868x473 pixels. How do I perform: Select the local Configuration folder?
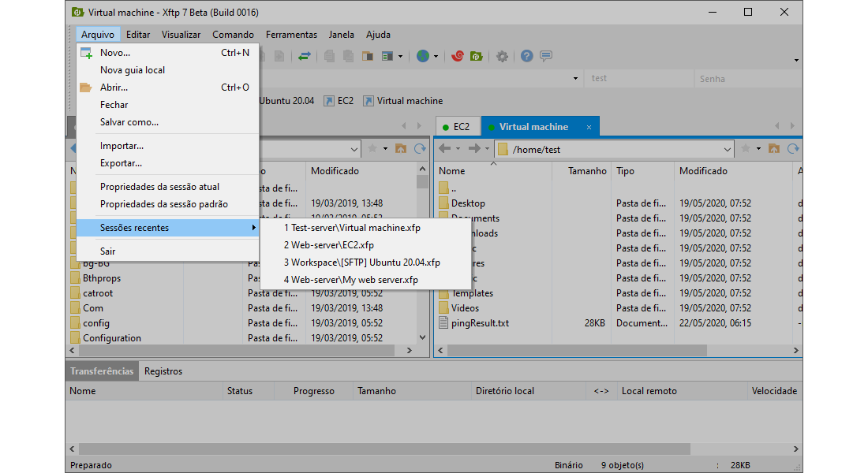[112, 338]
